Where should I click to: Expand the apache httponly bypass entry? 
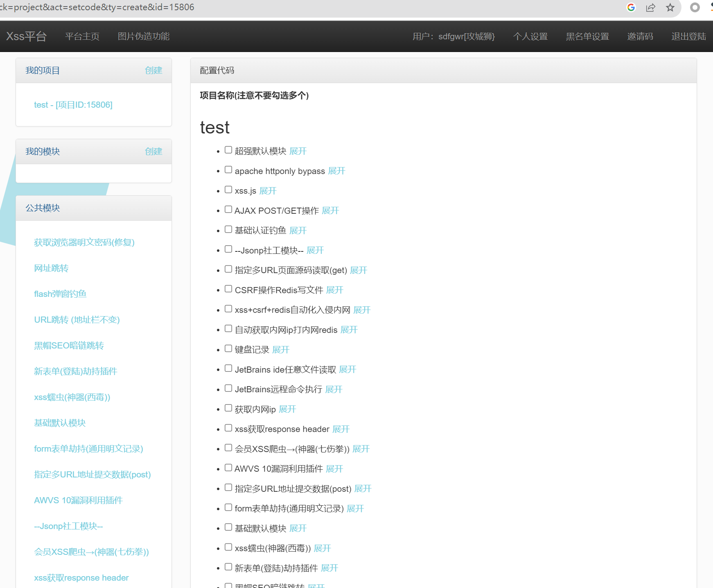point(336,171)
